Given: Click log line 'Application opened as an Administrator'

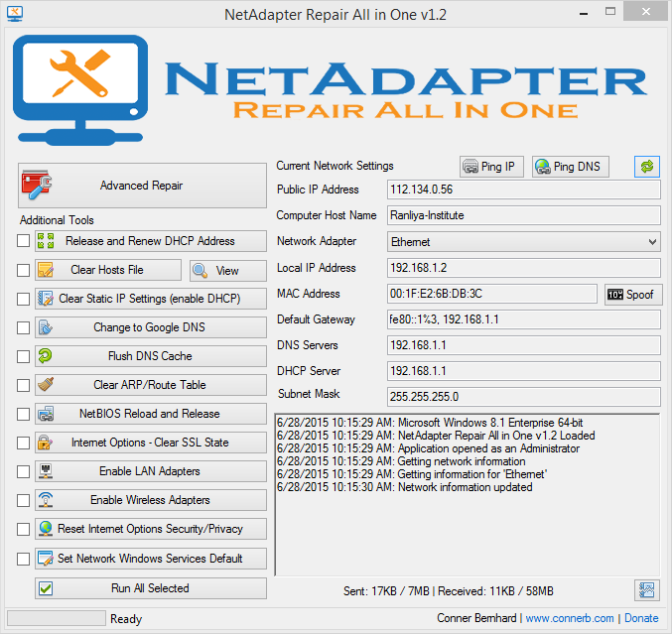Looking at the screenshot, I should [428, 448].
